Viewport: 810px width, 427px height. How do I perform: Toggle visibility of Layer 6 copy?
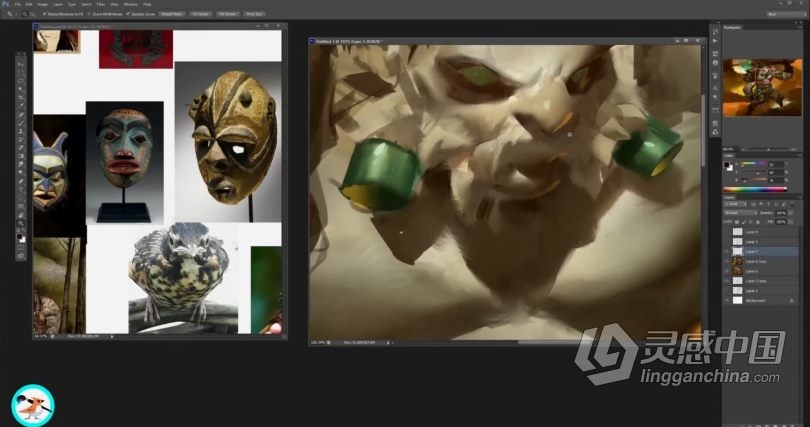coord(728,261)
